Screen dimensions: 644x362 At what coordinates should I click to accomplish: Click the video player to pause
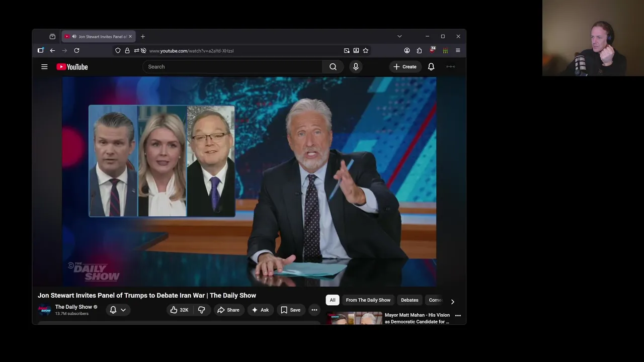249,182
